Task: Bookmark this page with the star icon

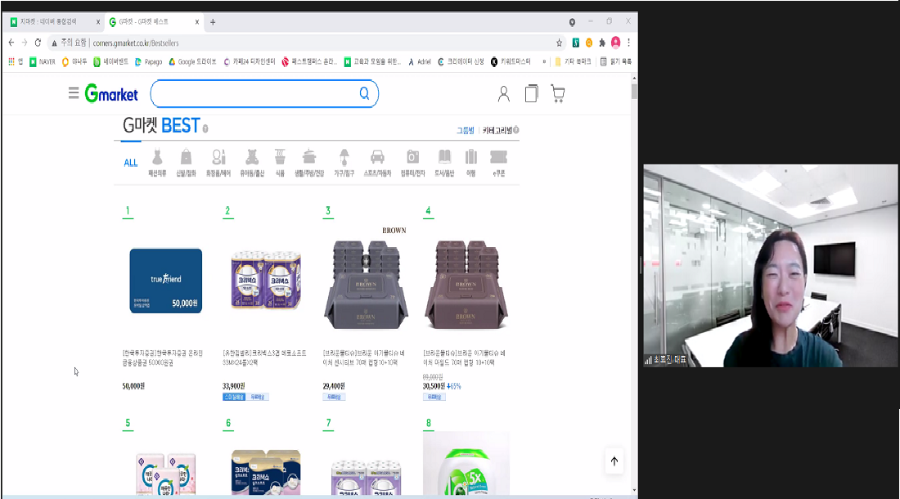Action: 559,42
